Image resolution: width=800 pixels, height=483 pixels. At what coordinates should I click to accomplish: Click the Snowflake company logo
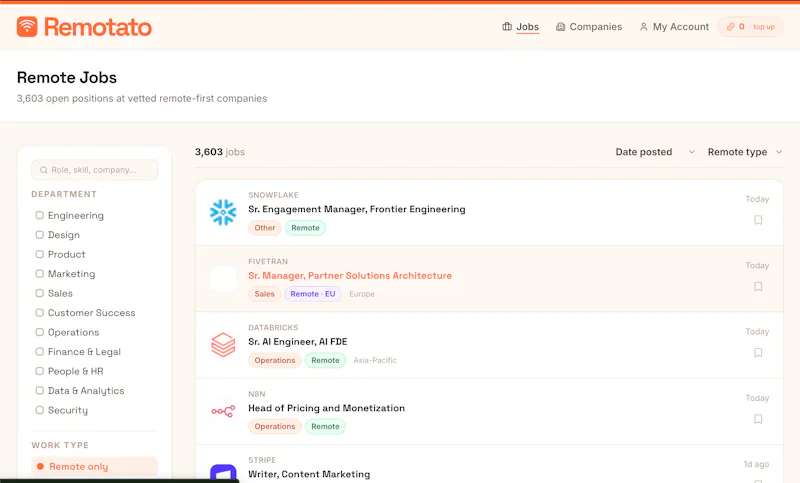click(x=223, y=212)
